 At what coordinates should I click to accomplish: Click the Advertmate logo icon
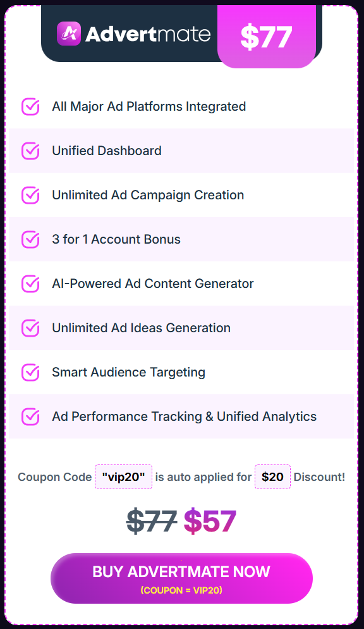[x=69, y=34]
